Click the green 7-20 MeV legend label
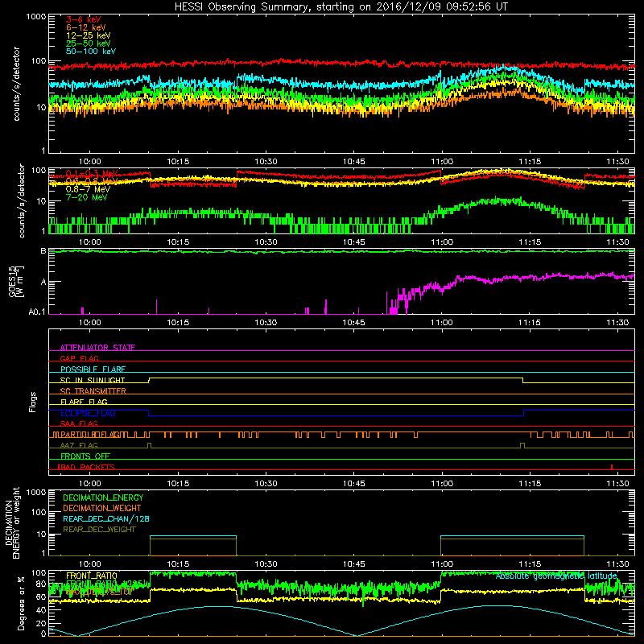 coord(86,197)
